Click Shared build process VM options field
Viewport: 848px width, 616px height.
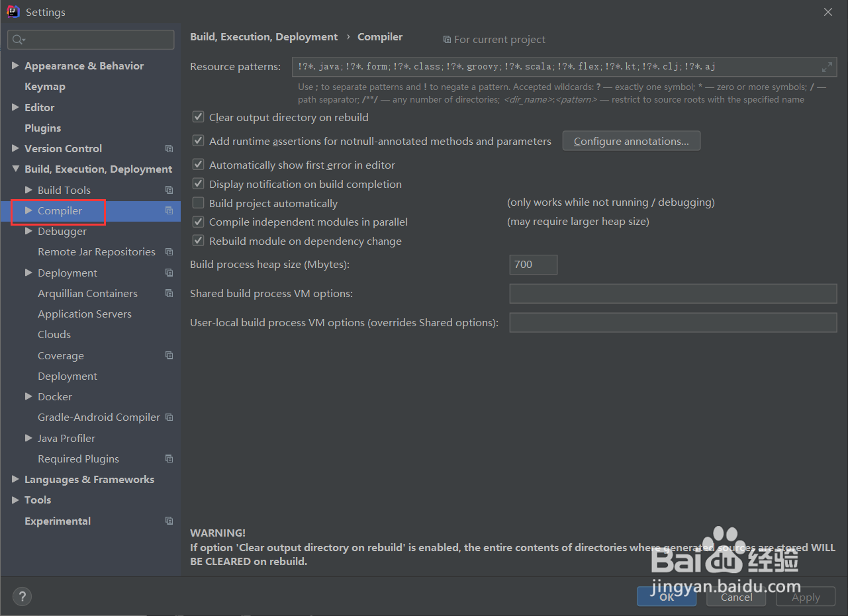673,294
